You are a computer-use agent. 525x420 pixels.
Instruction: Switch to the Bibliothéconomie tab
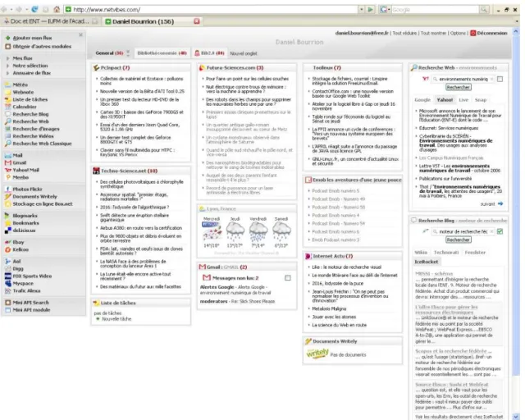(162, 53)
